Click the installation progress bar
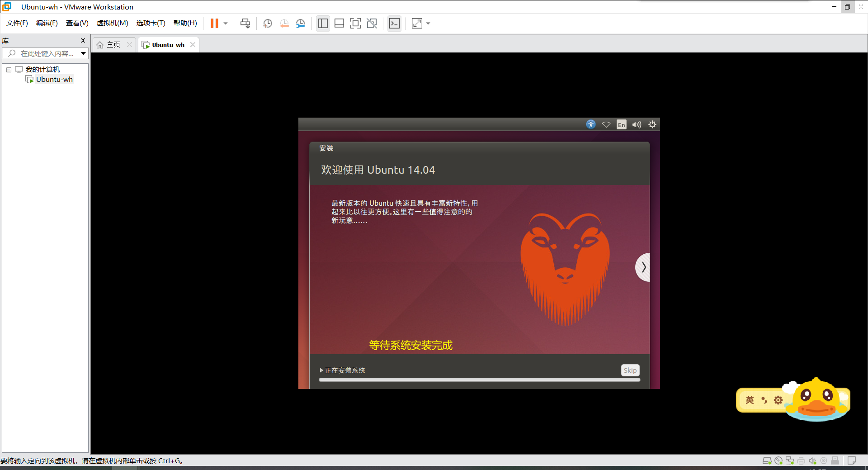Viewport: 868px width, 470px height. click(x=479, y=380)
